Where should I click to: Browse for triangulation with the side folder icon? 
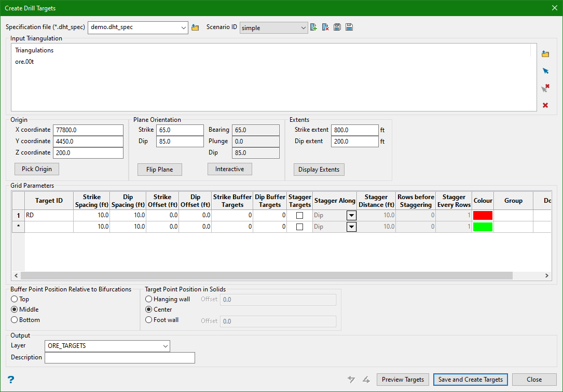(545, 54)
